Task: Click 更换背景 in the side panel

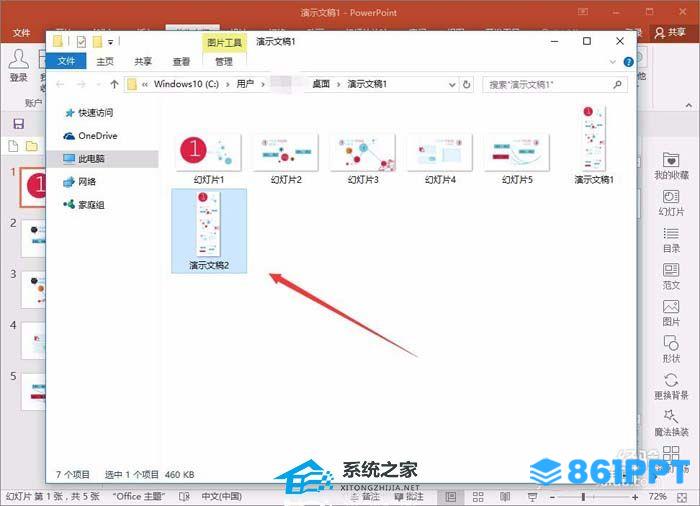Action: (671, 387)
